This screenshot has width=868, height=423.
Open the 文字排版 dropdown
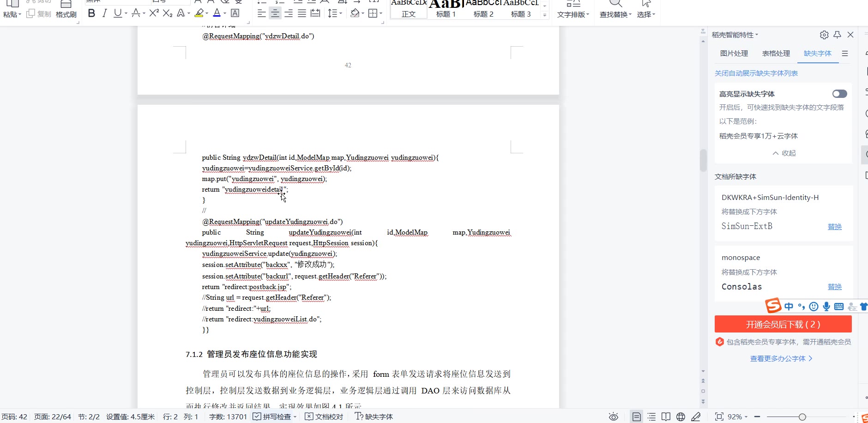click(x=573, y=14)
